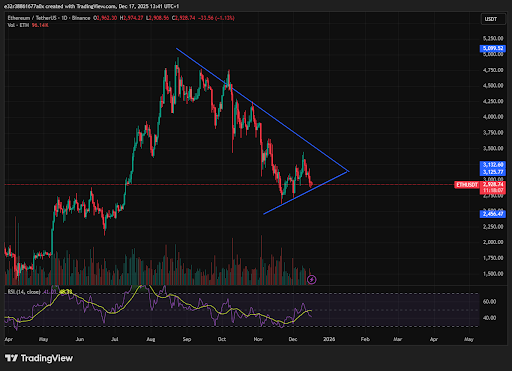
Task: Click the 4,000.00 price axis label
Action: [493, 117]
